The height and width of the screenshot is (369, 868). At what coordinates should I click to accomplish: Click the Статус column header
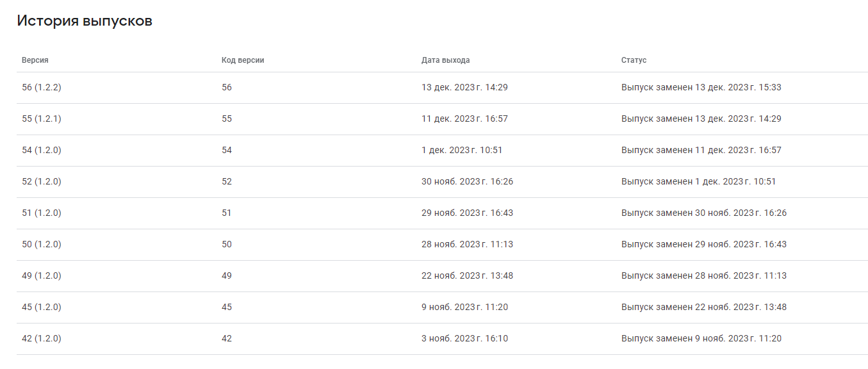tap(634, 60)
